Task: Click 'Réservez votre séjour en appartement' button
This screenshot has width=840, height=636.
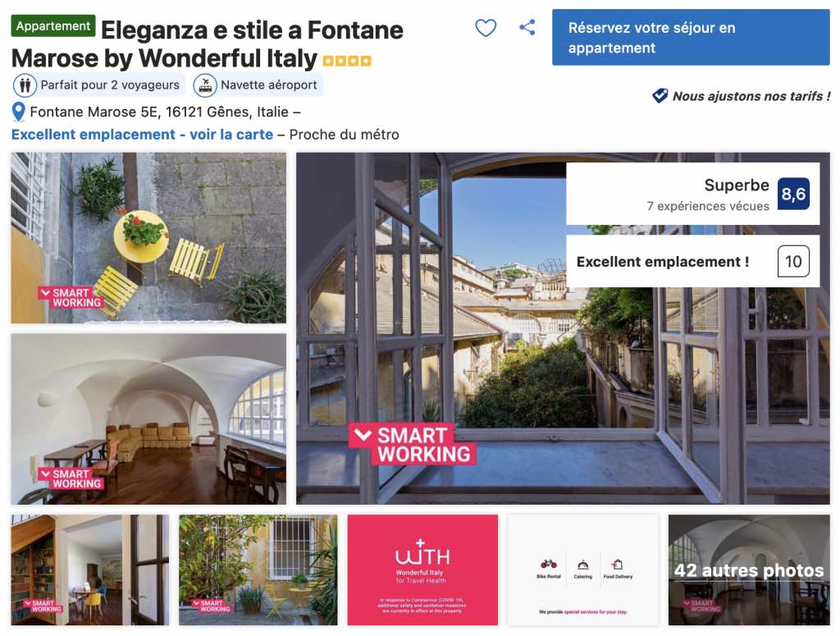Action: pyautogui.click(x=691, y=38)
